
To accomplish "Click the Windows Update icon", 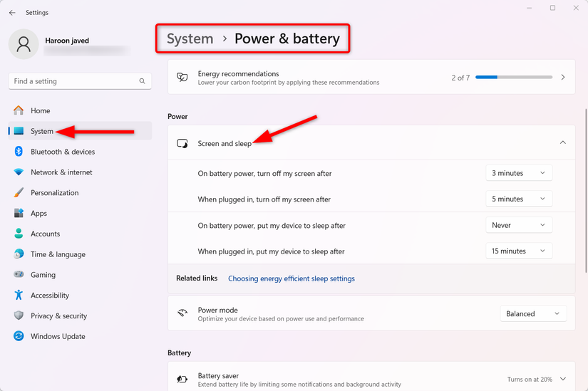I will (x=19, y=336).
